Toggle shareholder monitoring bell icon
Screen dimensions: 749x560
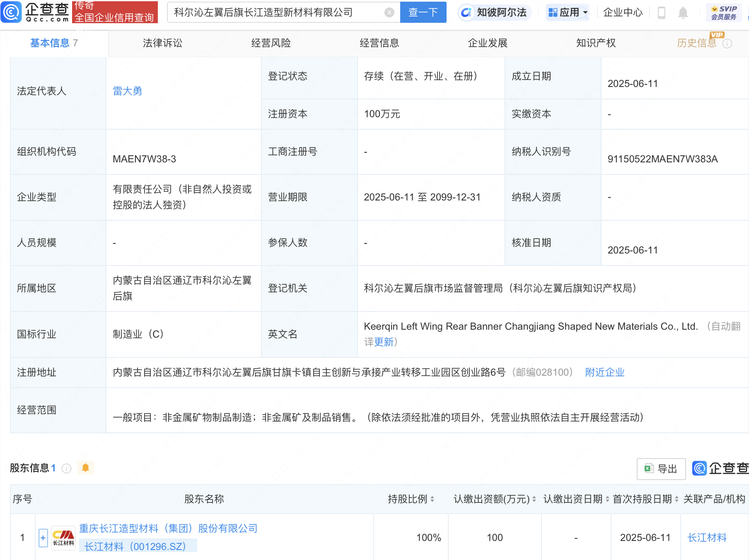point(85,468)
